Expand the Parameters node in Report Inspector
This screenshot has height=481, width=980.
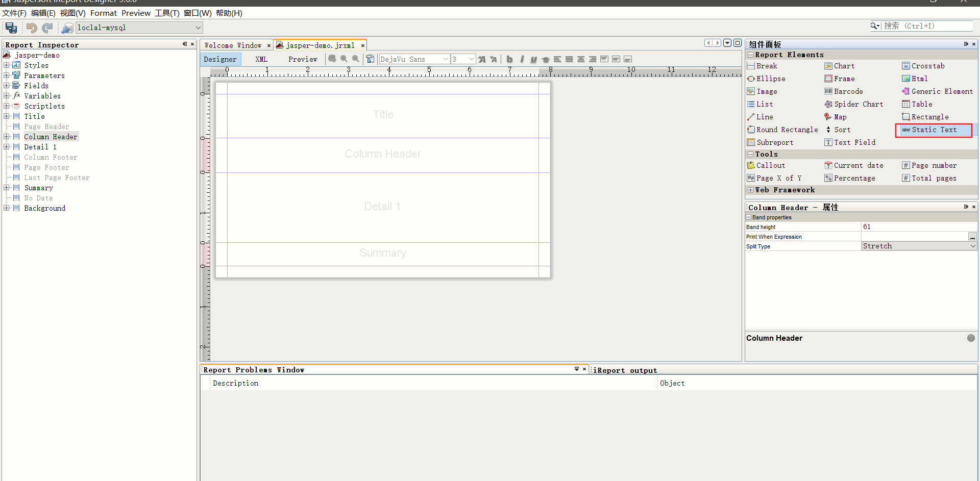click(x=6, y=75)
